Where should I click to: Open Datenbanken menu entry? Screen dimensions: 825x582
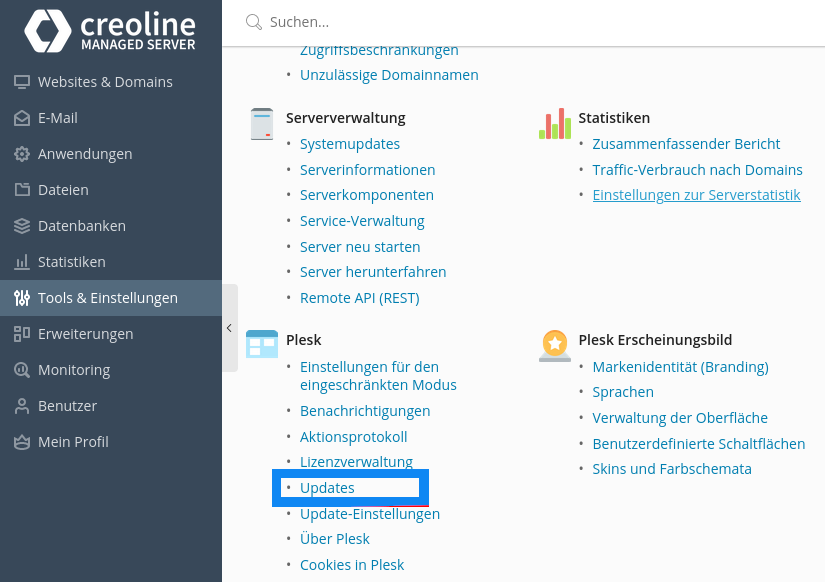tap(111, 226)
